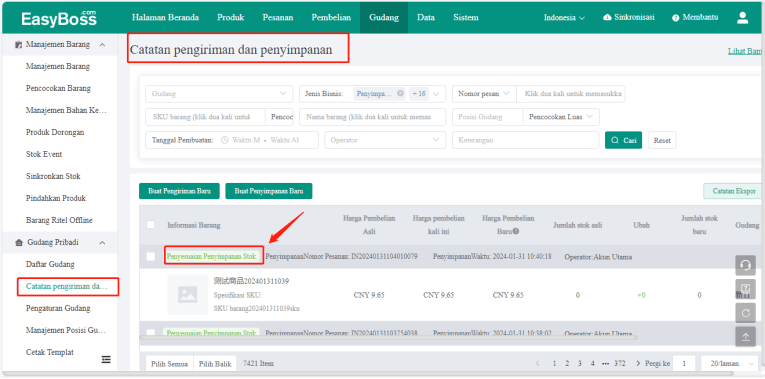This screenshot has height=379, width=765.
Task: Open the Halaman Beranda menu
Action: (x=165, y=18)
